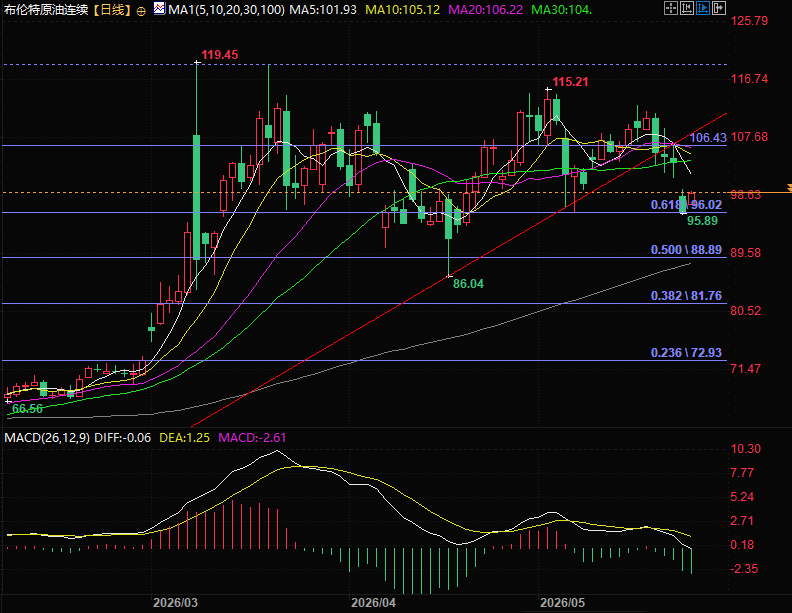The width and height of the screenshot is (792, 613).
Task: Click the 95.89 low price label
Action: [x=702, y=221]
